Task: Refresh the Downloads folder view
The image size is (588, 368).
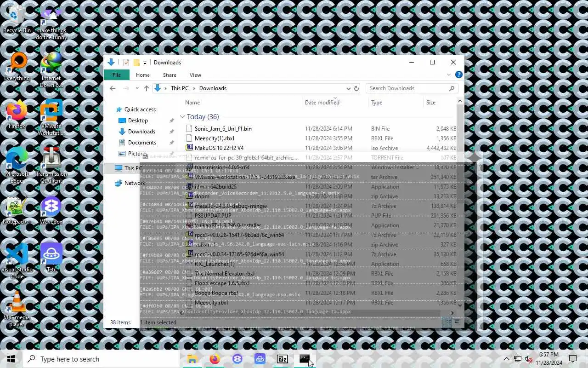Action: tap(356, 88)
